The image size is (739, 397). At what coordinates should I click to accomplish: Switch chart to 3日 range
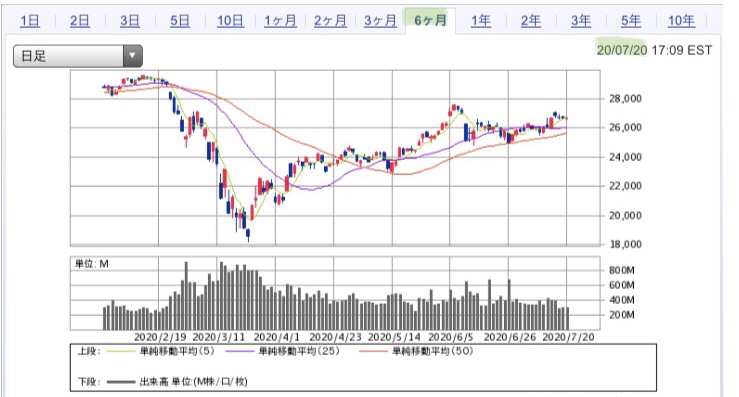click(130, 21)
